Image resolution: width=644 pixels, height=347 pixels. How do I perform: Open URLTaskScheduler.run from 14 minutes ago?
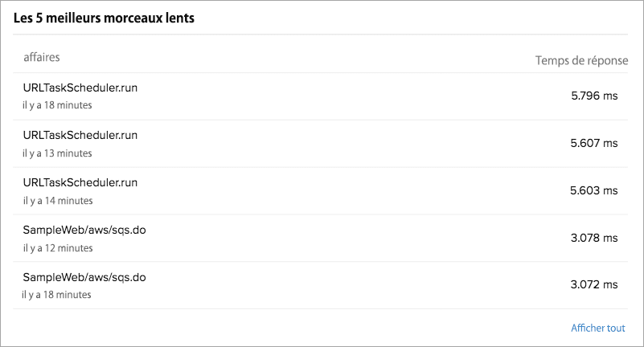[x=80, y=183]
